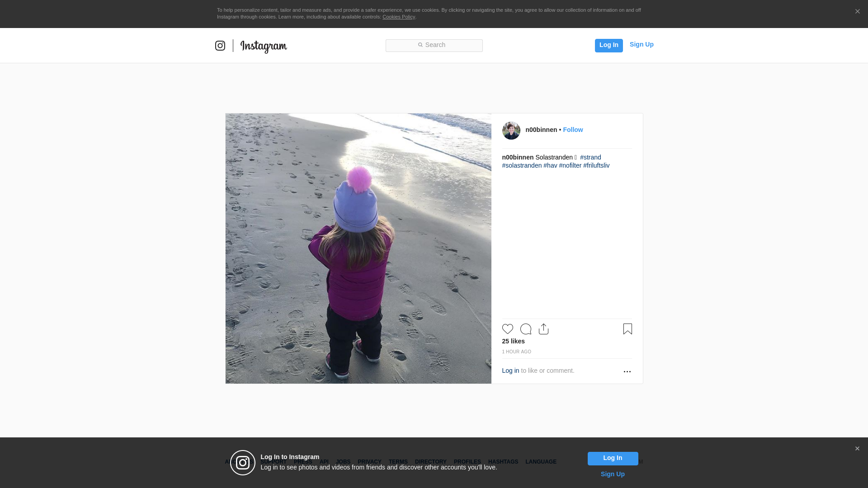The image size is (868, 488).
Task: Click the comment bubble icon
Action: [526, 329]
